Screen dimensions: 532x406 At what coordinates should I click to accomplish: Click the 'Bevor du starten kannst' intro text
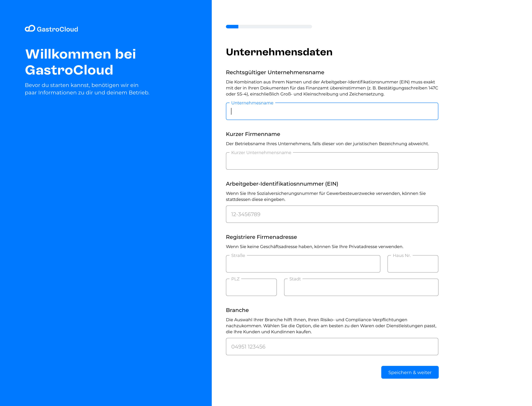click(x=87, y=89)
